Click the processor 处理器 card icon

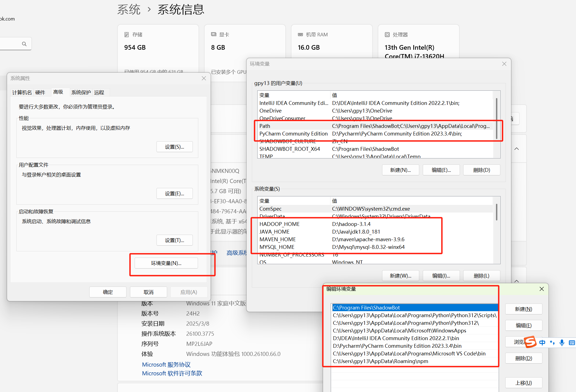387,35
